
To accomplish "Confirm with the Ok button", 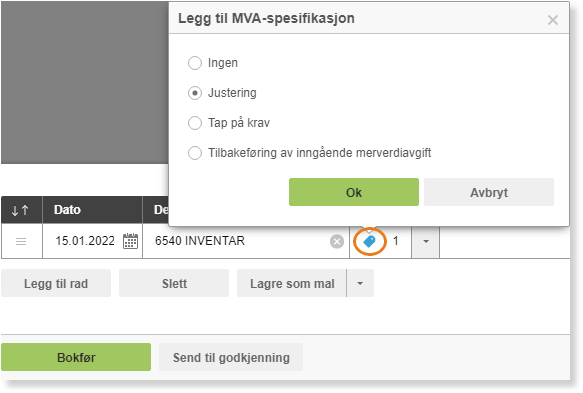I will [354, 192].
